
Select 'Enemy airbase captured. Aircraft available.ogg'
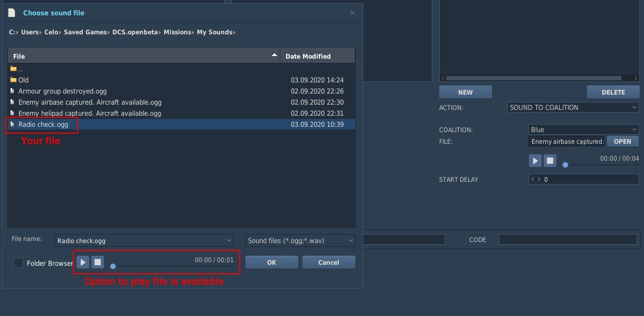point(90,103)
